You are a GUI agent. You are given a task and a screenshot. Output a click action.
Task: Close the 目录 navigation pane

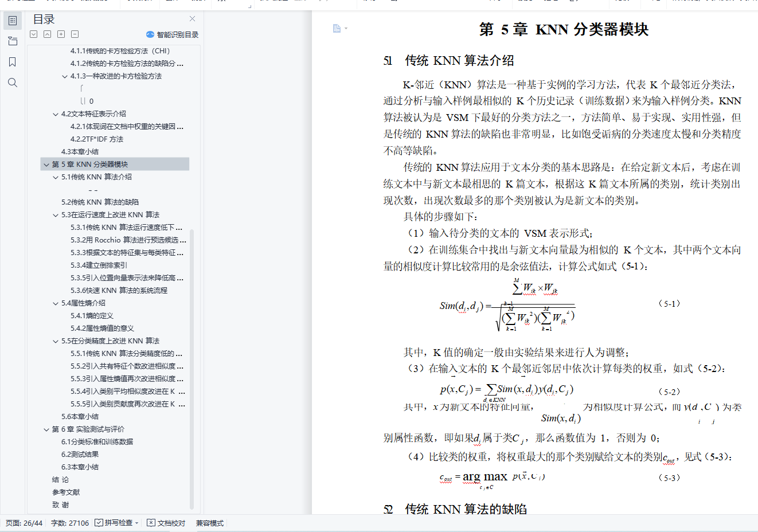click(x=193, y=19)
